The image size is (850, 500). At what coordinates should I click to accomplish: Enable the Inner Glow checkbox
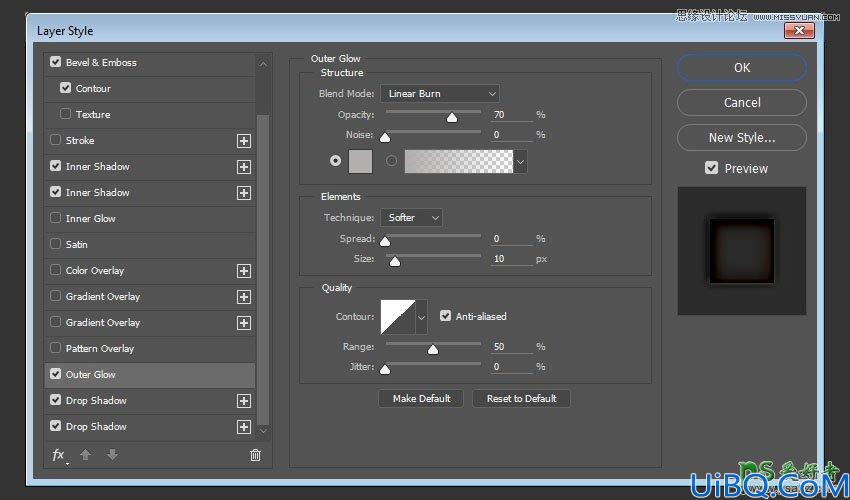[x=55, y=218]
